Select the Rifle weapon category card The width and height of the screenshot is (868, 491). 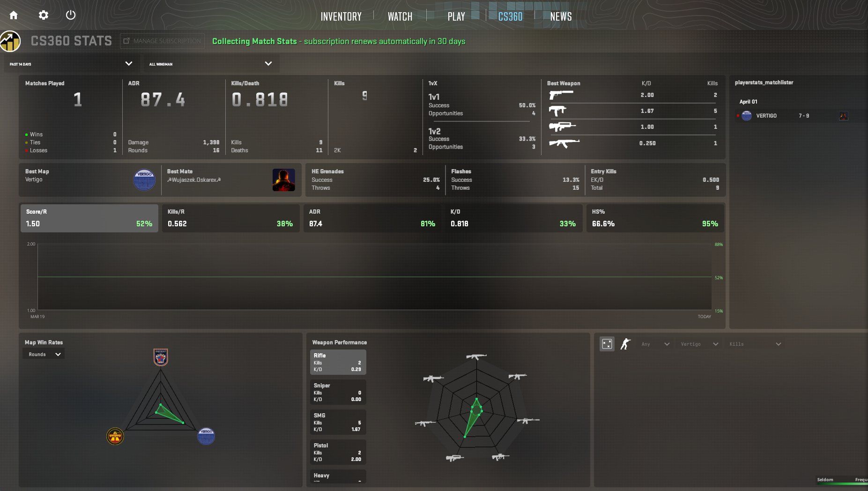338,362
